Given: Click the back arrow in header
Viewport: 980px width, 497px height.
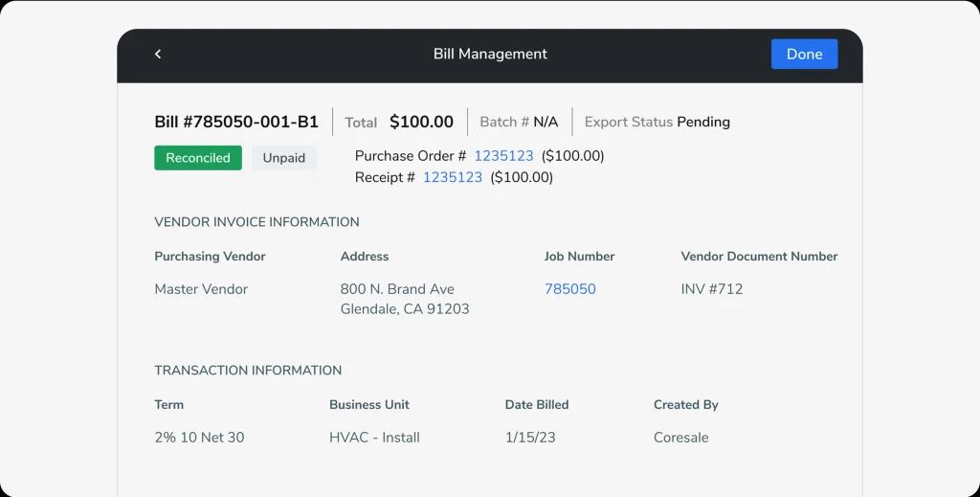Looking at the screenshot, I should coord(158,55).
